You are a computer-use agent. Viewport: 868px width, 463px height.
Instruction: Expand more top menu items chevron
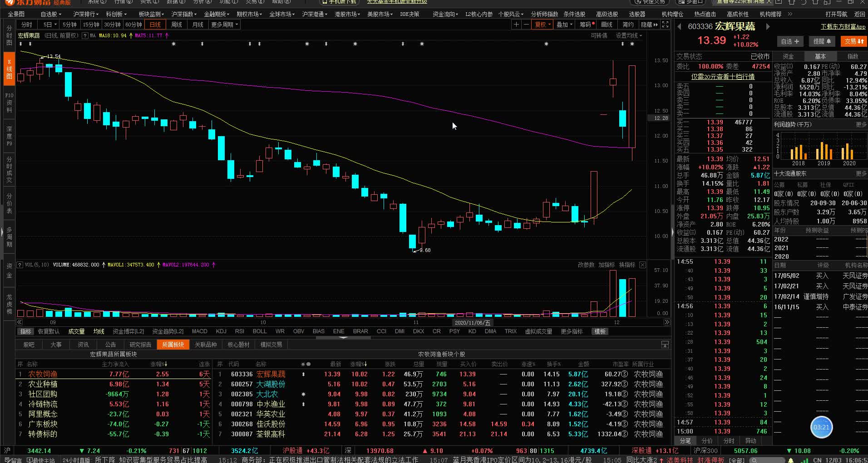click(x=790, y=14)
